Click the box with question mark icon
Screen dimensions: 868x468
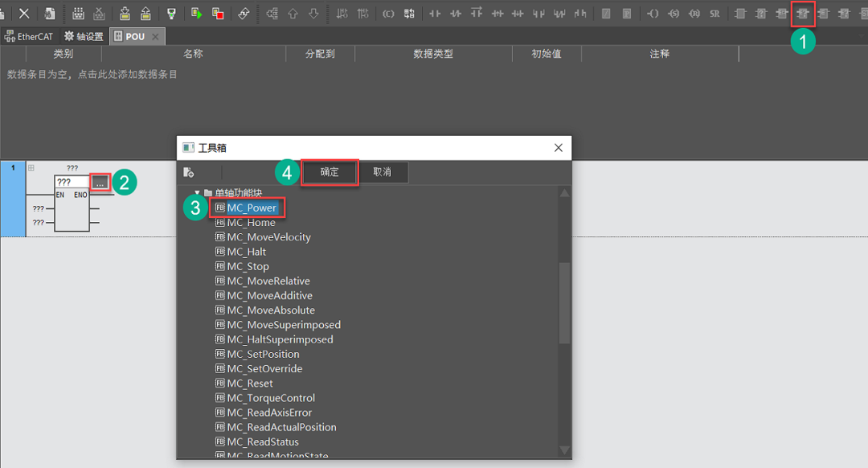point(761,14)
